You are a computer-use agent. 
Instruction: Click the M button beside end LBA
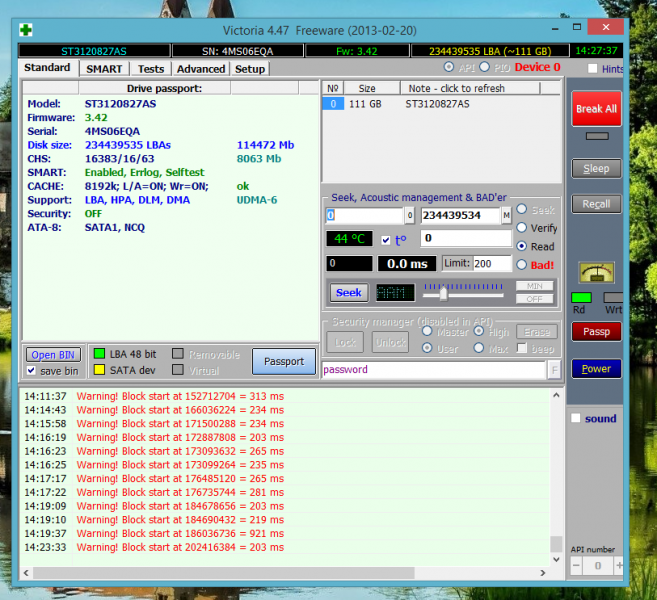(506, 216)
